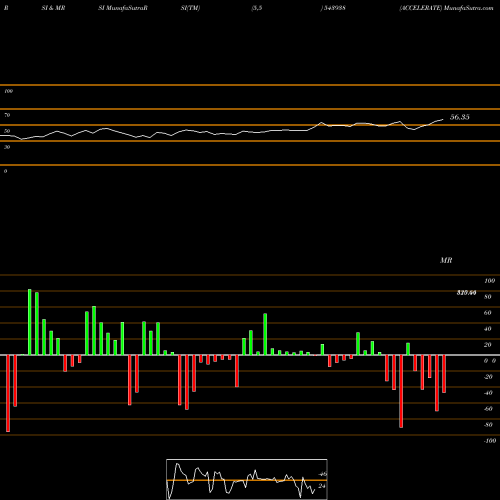Click the 70 overbought level label
The image size is (500, 500).
pos(7,115)
